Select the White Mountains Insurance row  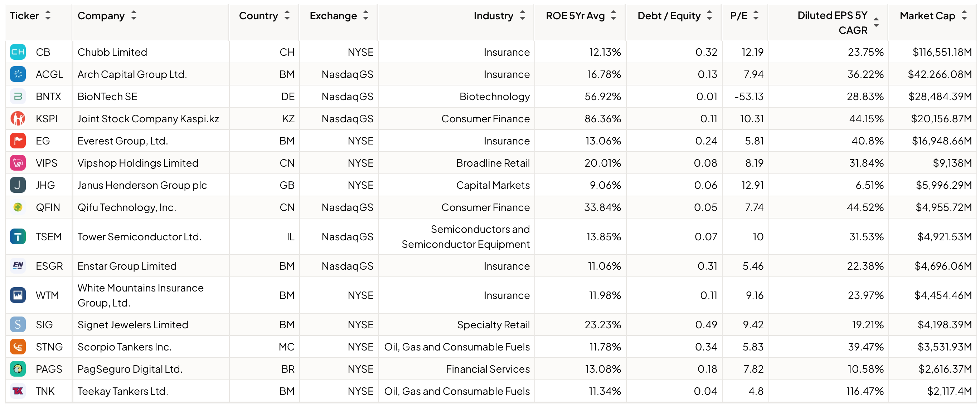(140, 295)
